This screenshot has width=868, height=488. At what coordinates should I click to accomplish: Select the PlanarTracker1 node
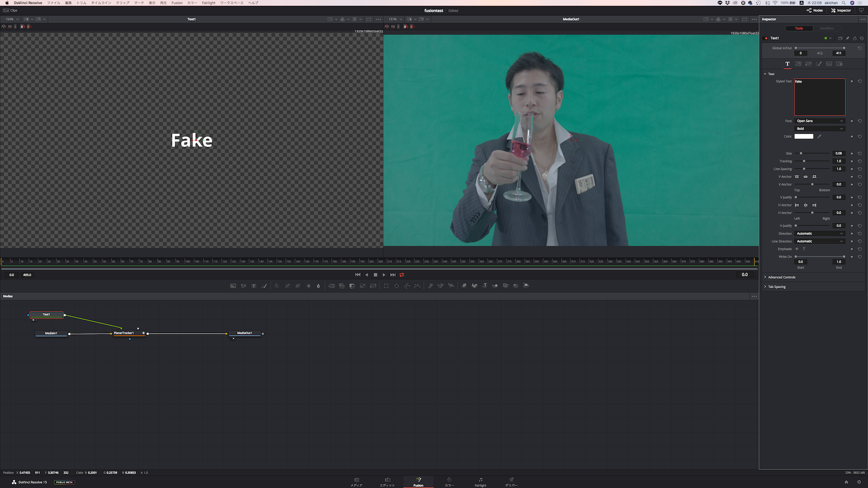tap(124, 333)
